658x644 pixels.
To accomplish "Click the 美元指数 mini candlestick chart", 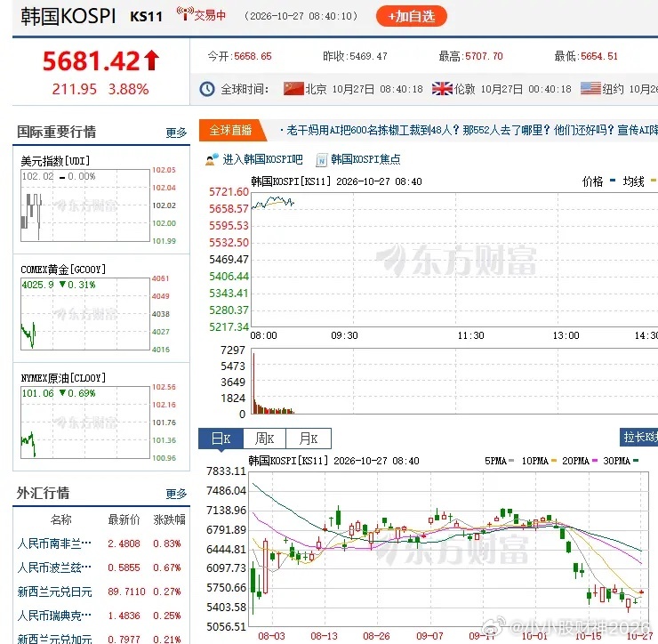I will click(x=85, y=205).
